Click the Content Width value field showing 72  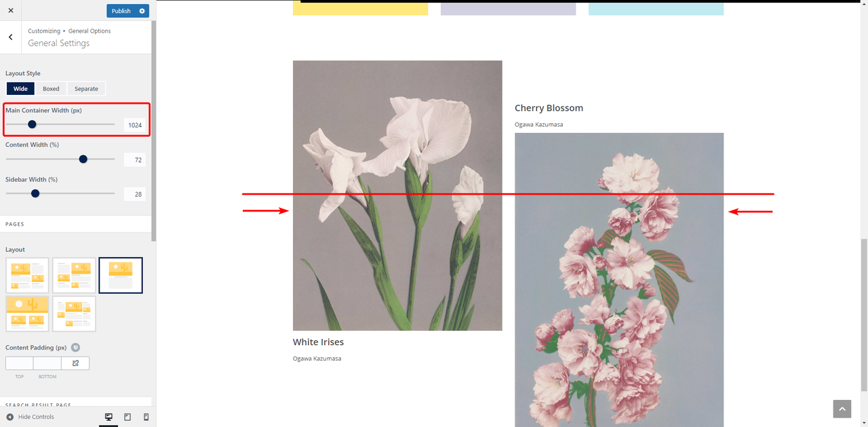point(134,160)
